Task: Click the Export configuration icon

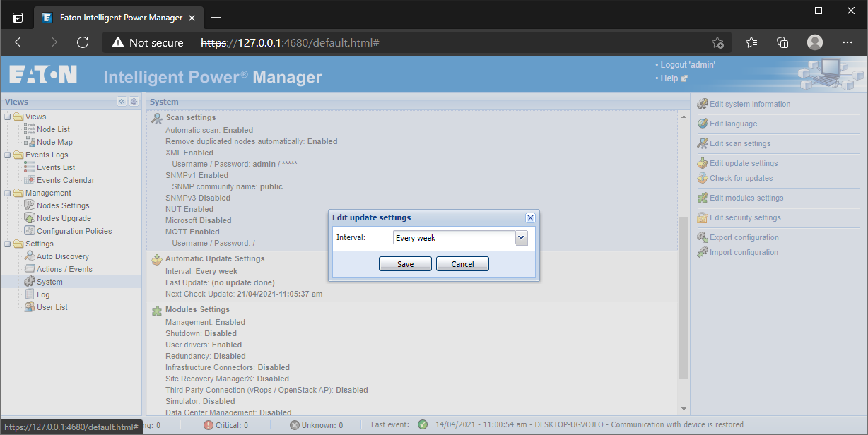Action: (x=703, y=237)
